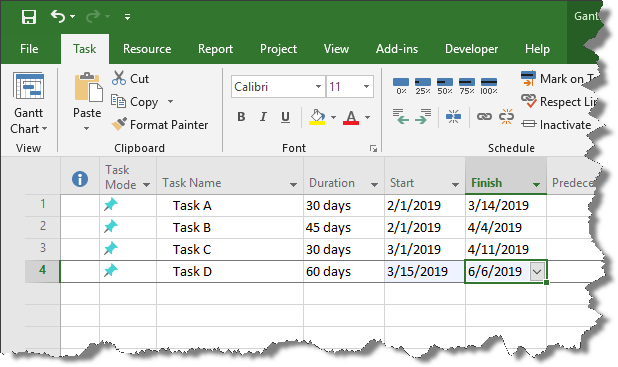Select the row 1 header
Viewport: 618px width, 367px height.
43,204
